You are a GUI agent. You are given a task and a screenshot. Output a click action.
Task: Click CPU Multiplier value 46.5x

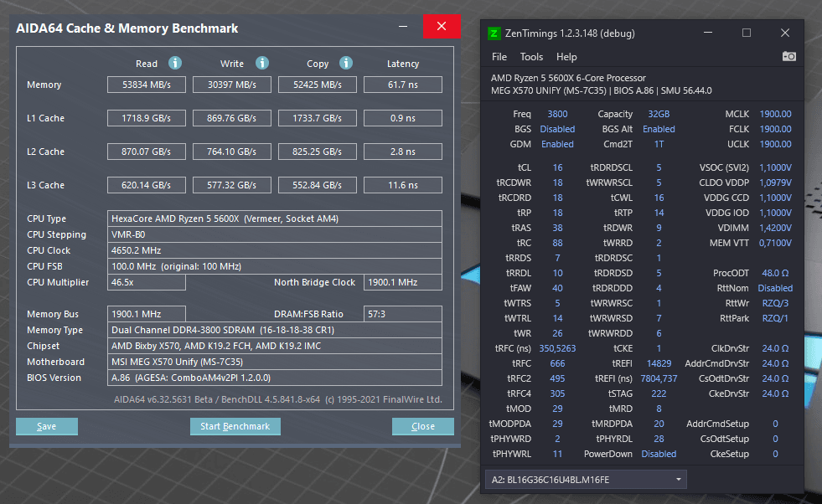coord(147,282)
